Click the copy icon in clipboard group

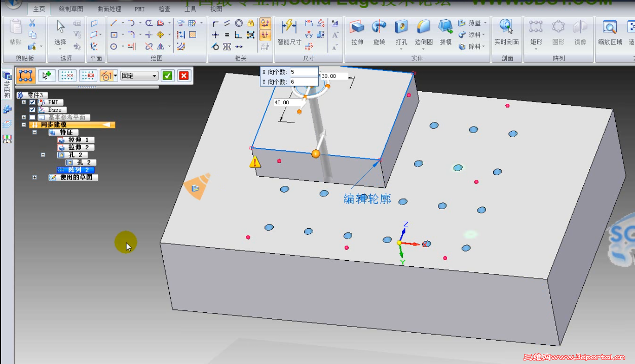32,35
